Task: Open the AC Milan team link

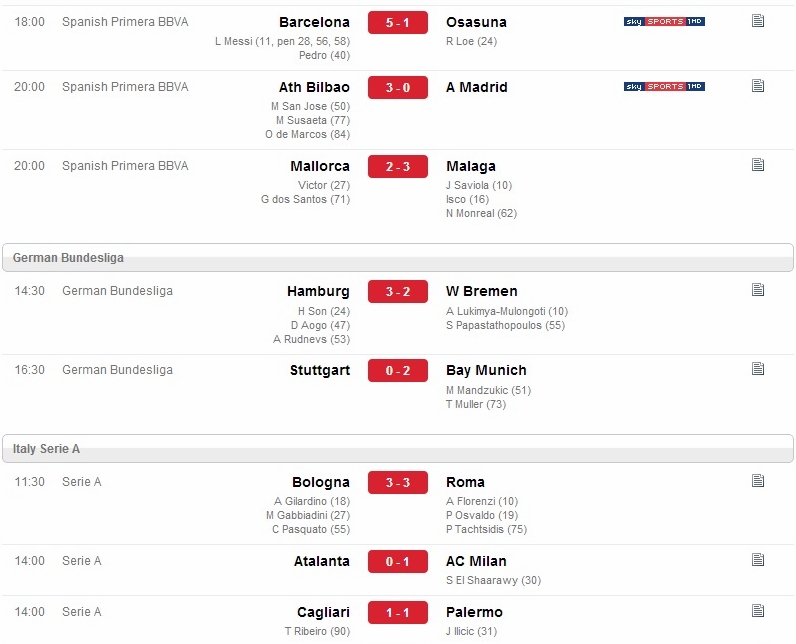Action: pyautogui.click(x=476, y=561)
